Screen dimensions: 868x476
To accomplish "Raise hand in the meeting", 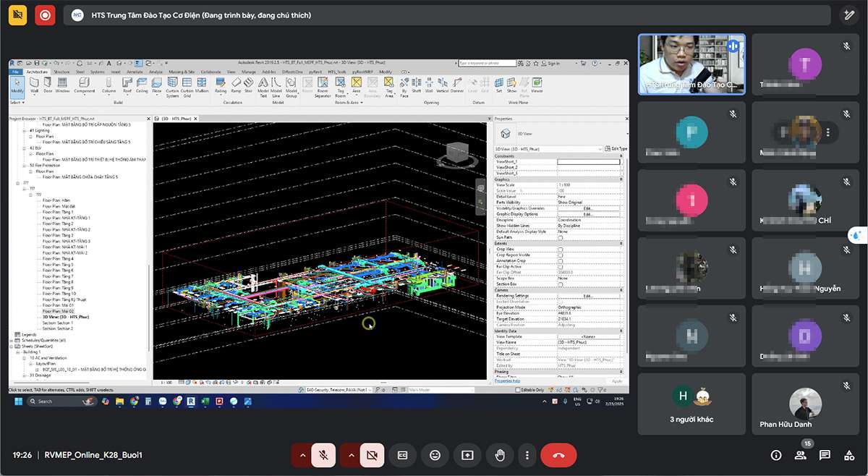I will [499, 455].
